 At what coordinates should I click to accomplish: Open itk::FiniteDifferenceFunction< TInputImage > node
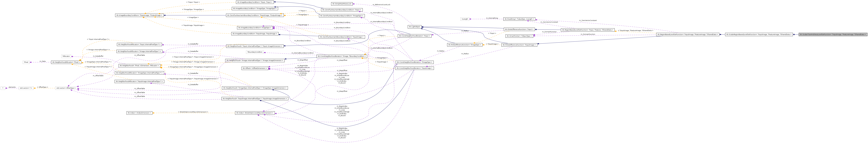pyautogui.click(x=519, y=45)
